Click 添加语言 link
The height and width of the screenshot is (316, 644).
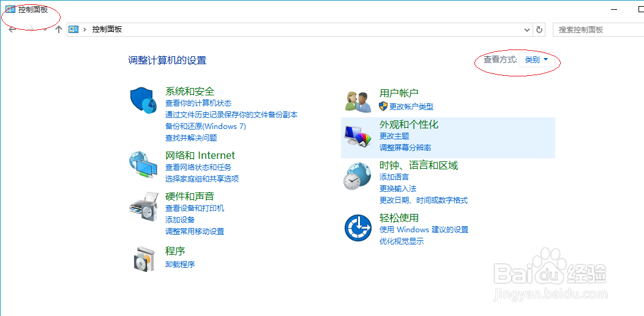[394, 177]
